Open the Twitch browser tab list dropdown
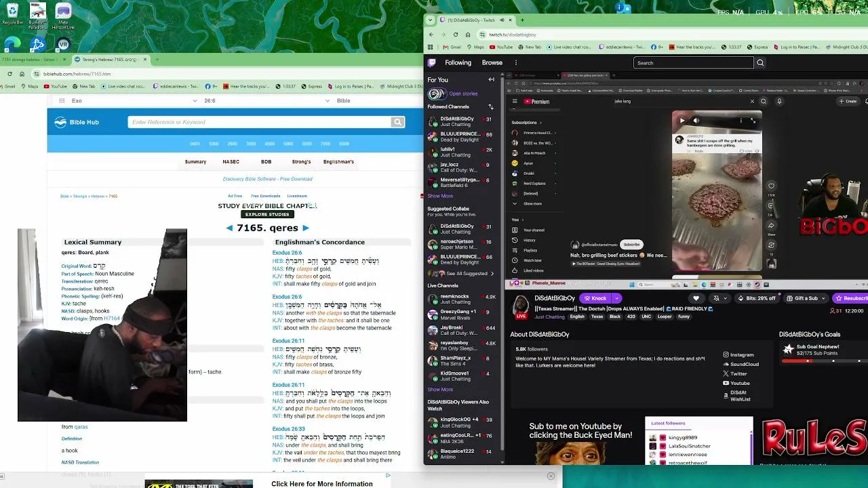This screenshot has width=868, height=488. (430, 20)
